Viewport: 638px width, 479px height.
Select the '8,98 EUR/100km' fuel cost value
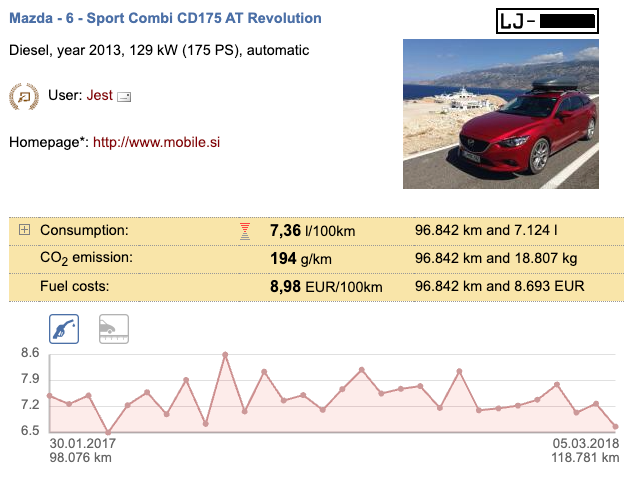click(326, 287)
